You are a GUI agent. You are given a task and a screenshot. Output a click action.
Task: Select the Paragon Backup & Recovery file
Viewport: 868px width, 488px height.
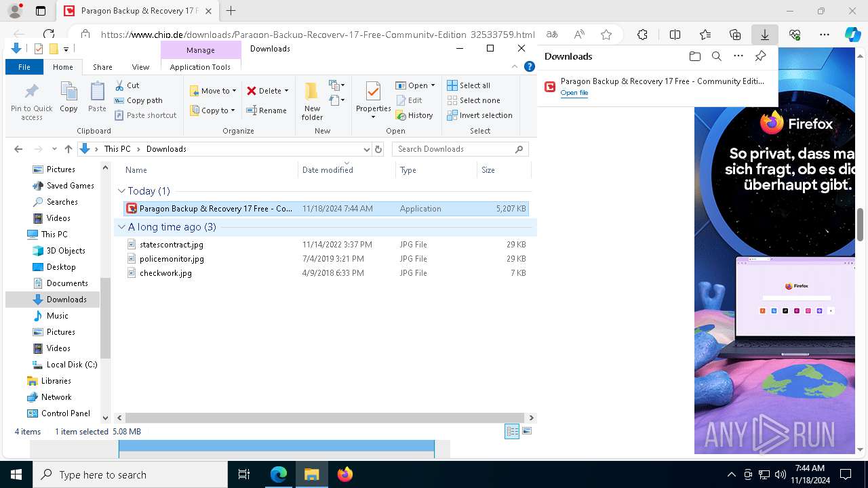[x=326, y=209]
